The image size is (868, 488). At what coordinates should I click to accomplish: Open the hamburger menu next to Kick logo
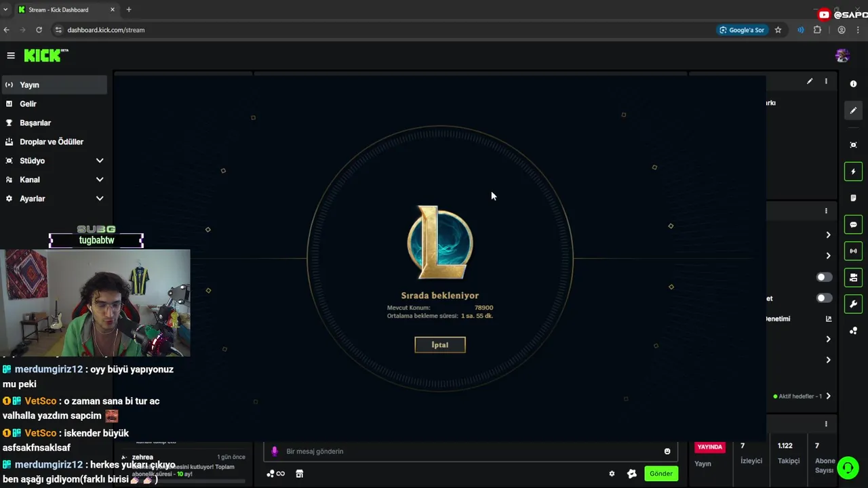tap(11, 56)
